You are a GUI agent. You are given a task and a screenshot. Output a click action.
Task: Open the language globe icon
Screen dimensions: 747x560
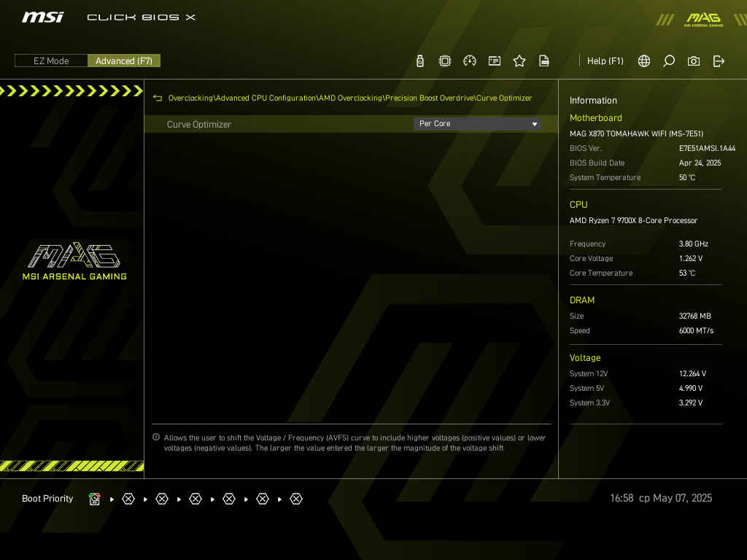pos(644,61)
